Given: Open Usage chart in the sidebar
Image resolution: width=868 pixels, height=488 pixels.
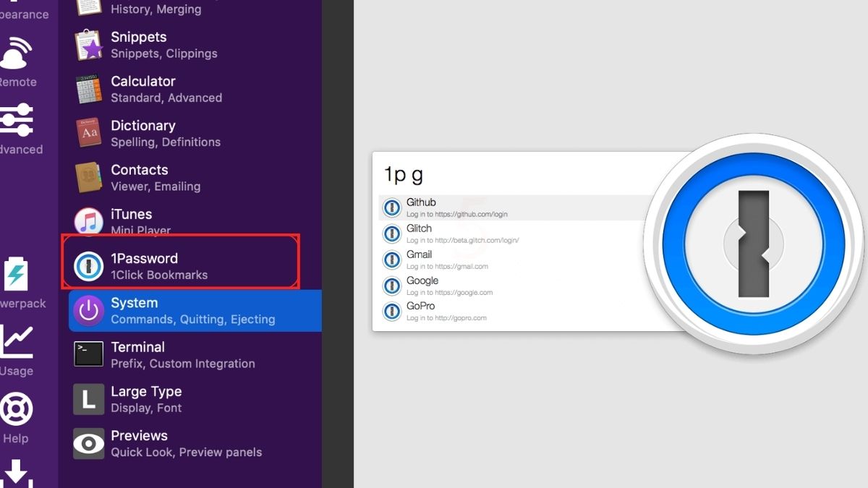Looking at the screenshot, I should [x=16, y=351].
